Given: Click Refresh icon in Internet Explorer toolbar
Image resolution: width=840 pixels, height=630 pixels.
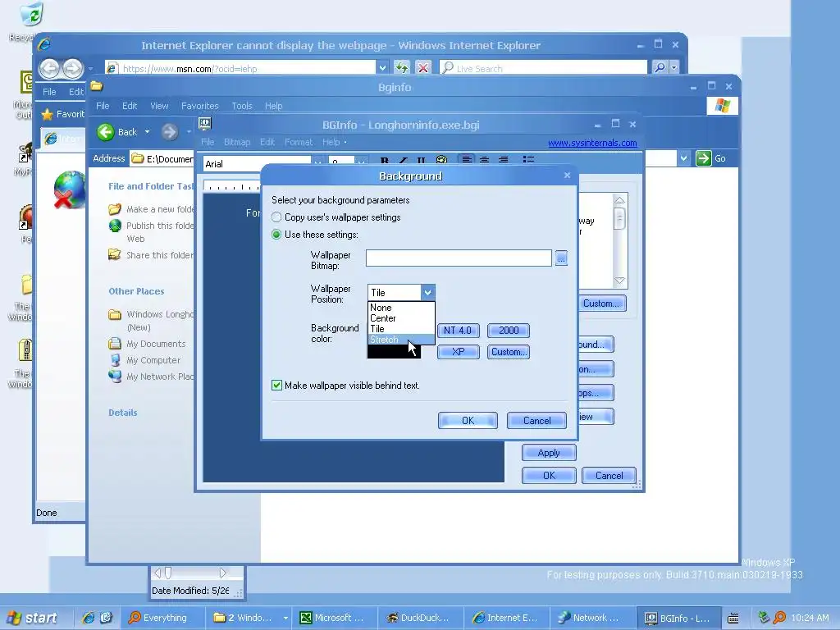Looking at the screenshot, I should (402, 68).
